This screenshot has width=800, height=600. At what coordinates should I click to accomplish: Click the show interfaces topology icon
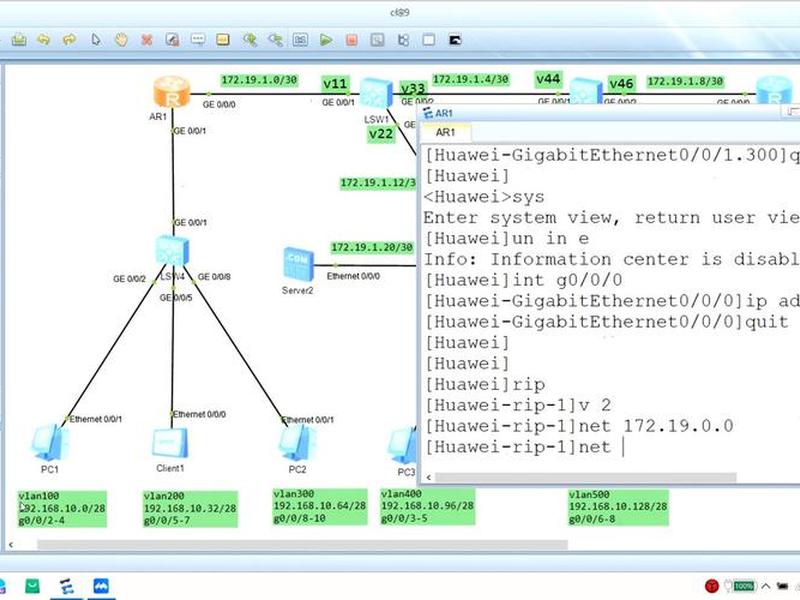(x=404, y=39)
